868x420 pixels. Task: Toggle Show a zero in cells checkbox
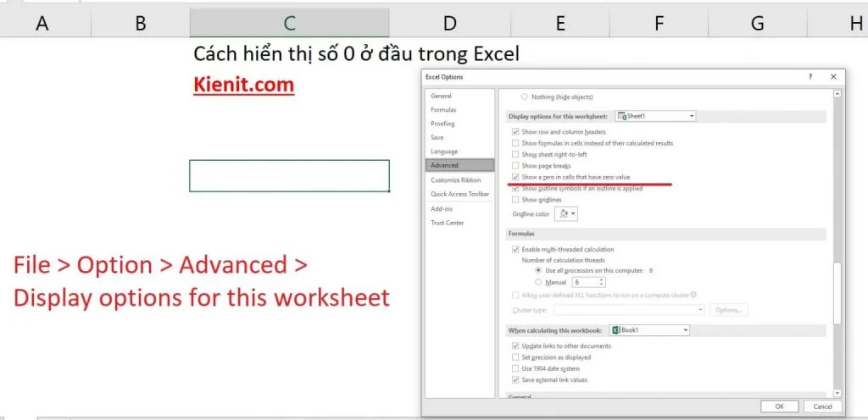[x=516, y=177]
